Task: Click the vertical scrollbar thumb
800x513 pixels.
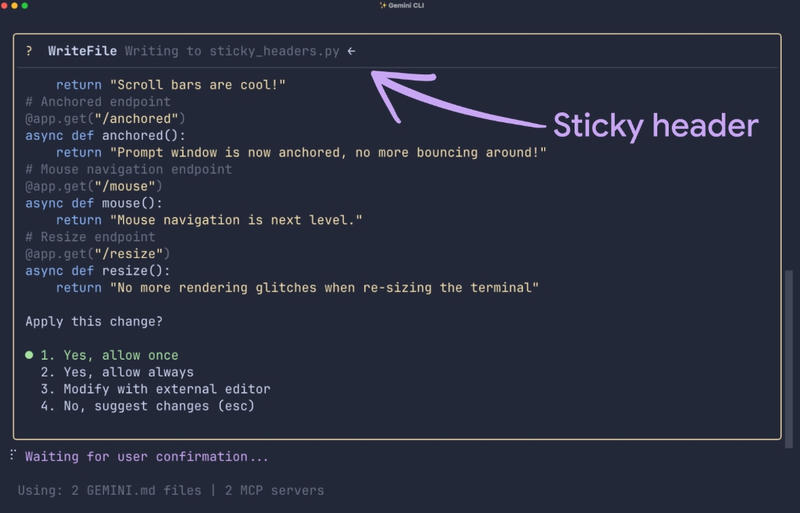Action: (789, 359)
